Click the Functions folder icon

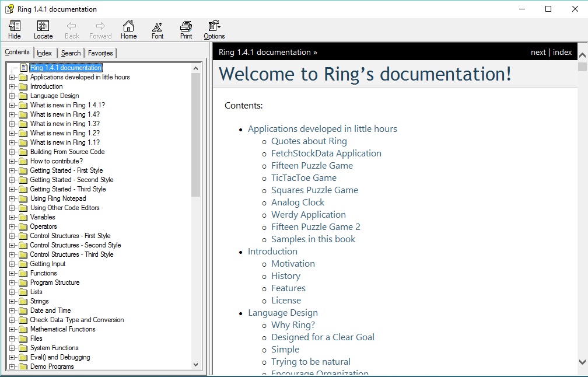pyautogui.click(x=23, y=274)
